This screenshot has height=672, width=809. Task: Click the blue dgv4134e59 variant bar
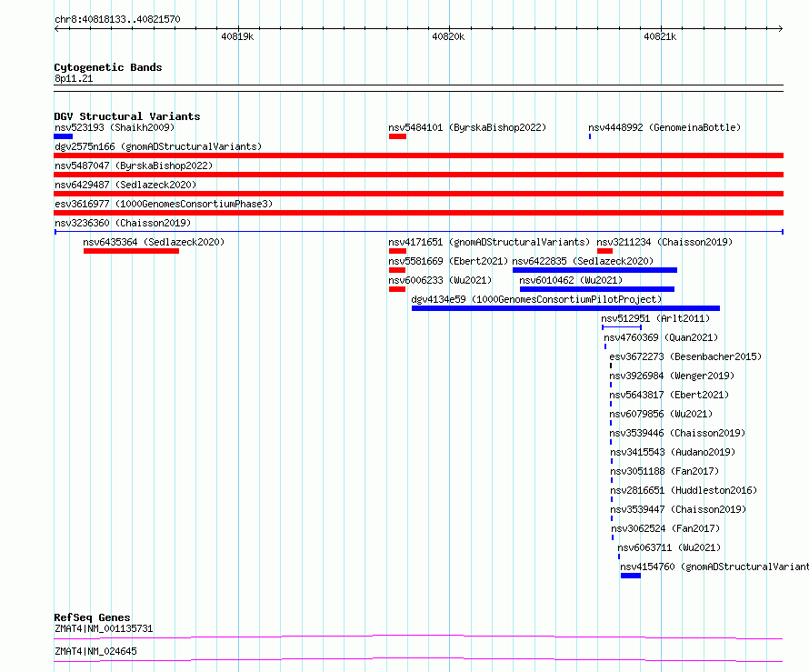click(565, 308)
